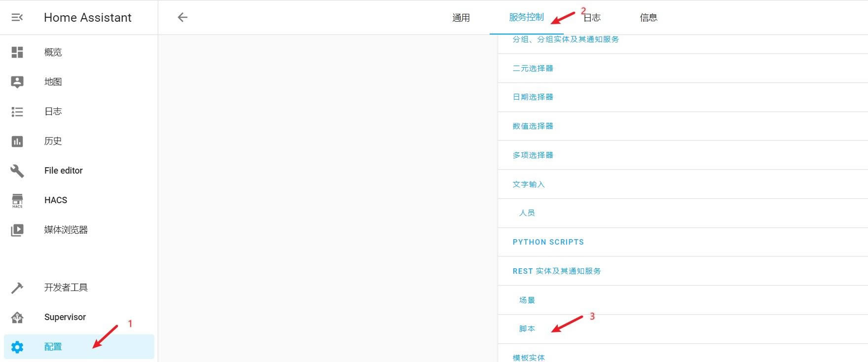Open the 概览 sidebar entry
Screen dimensions: 868x362
[79, 52]
